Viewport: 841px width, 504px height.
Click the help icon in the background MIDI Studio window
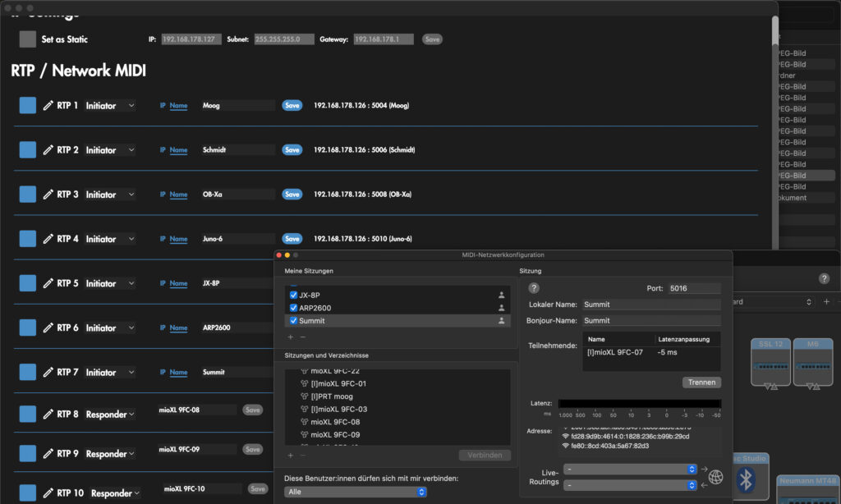point(825,278)
